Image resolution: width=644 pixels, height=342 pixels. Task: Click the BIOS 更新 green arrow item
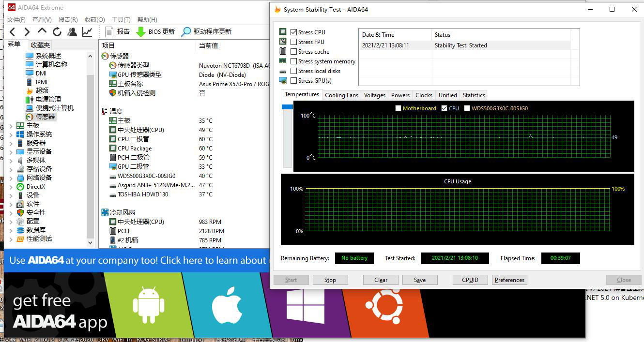(x=155, y=31)
